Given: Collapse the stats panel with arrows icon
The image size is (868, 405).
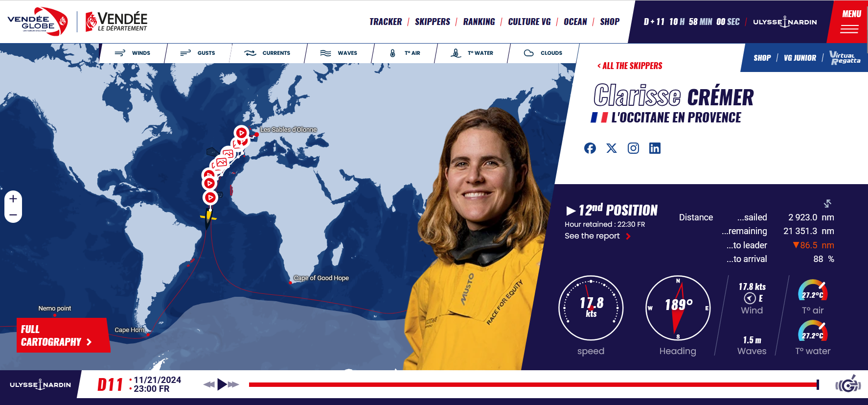Looking at the screenshot, I should [x=827, y=203].
